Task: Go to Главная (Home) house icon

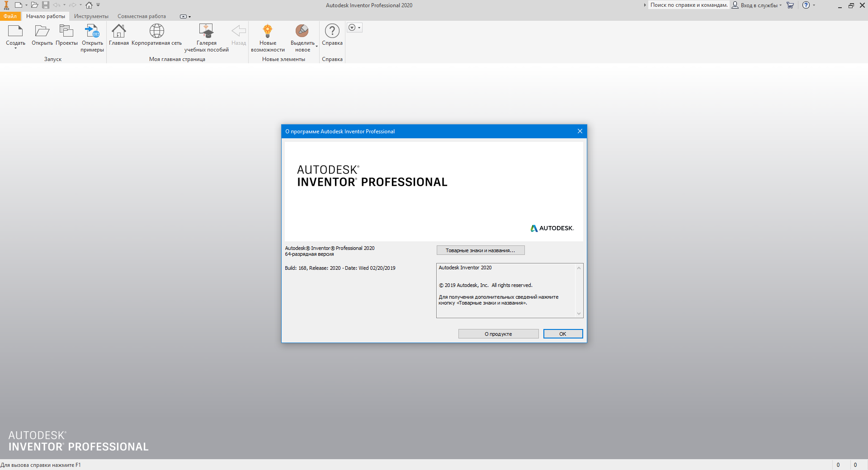Action: click(x=118, y=32)
